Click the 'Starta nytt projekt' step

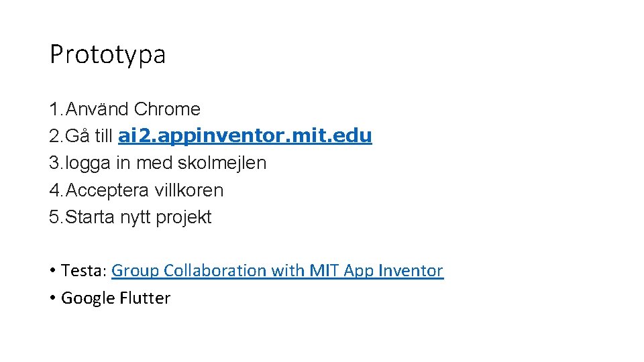(139, 217)
